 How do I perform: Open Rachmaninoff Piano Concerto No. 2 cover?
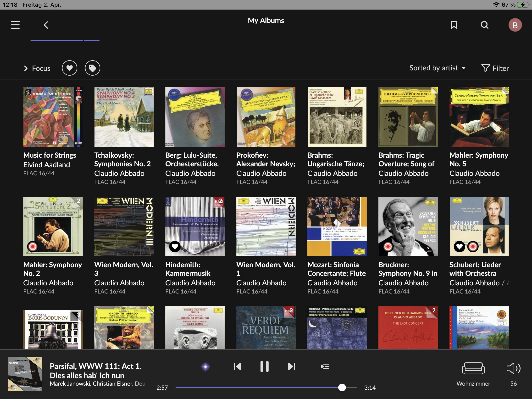[479, 328]
